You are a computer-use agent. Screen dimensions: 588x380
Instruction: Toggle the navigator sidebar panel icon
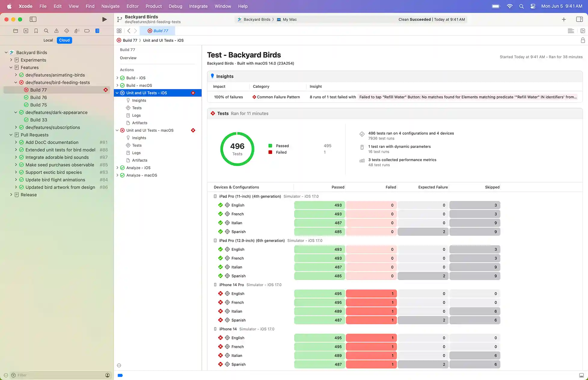point(33,19)
